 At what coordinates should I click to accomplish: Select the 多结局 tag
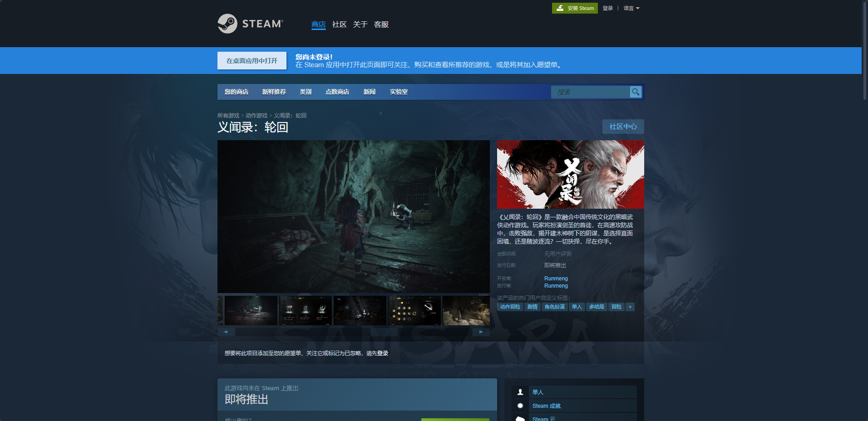tap(597, 307)
